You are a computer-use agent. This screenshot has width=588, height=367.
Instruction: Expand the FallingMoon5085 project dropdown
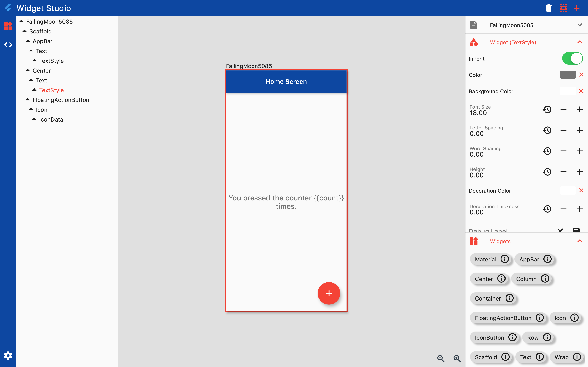tap(581, 25)
